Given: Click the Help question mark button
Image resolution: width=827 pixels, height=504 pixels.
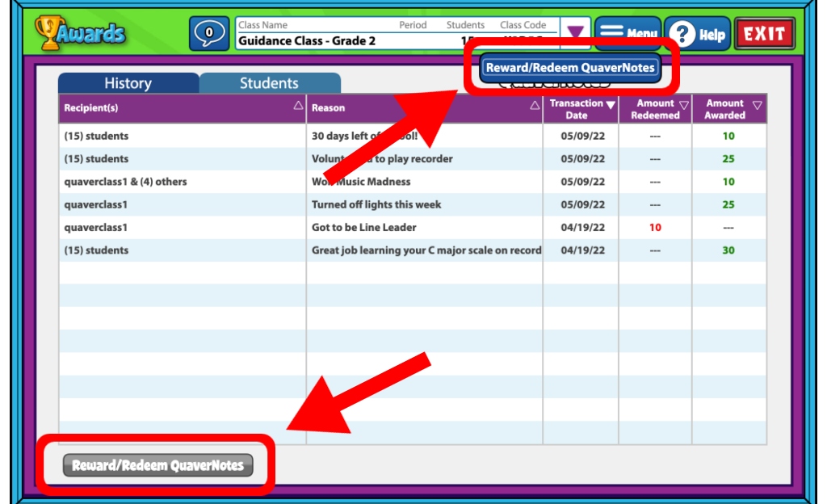Looking at the screenshot, I should coord(697,34).
